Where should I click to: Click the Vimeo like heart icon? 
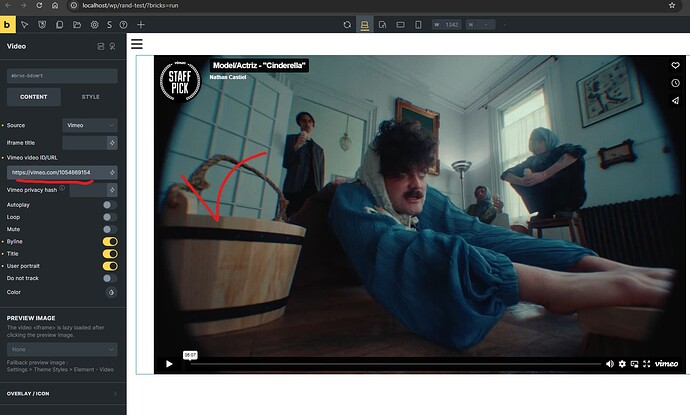tap(675, 65)
